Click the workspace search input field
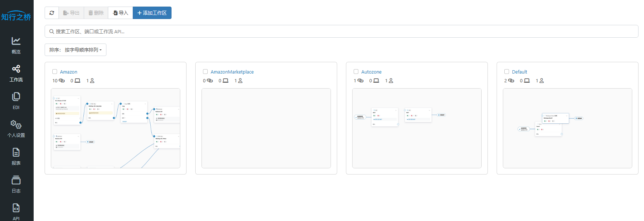This screenshot has width=644, height=221. click(x=341, y=31)
